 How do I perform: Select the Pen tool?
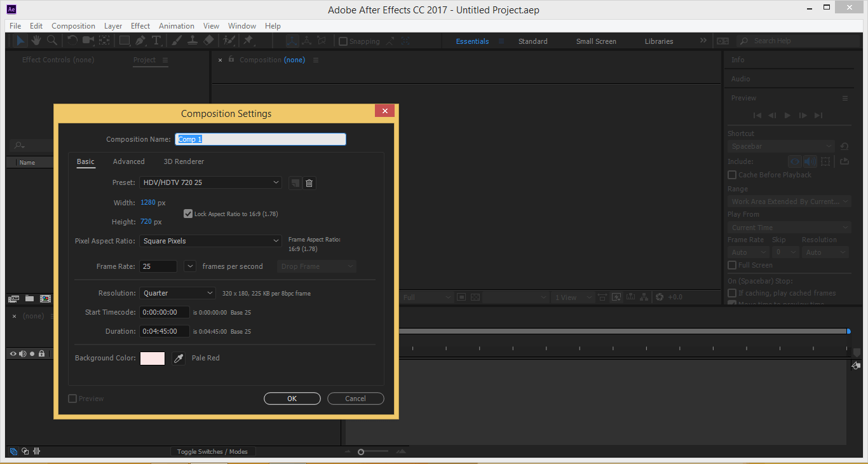(140, 41)
